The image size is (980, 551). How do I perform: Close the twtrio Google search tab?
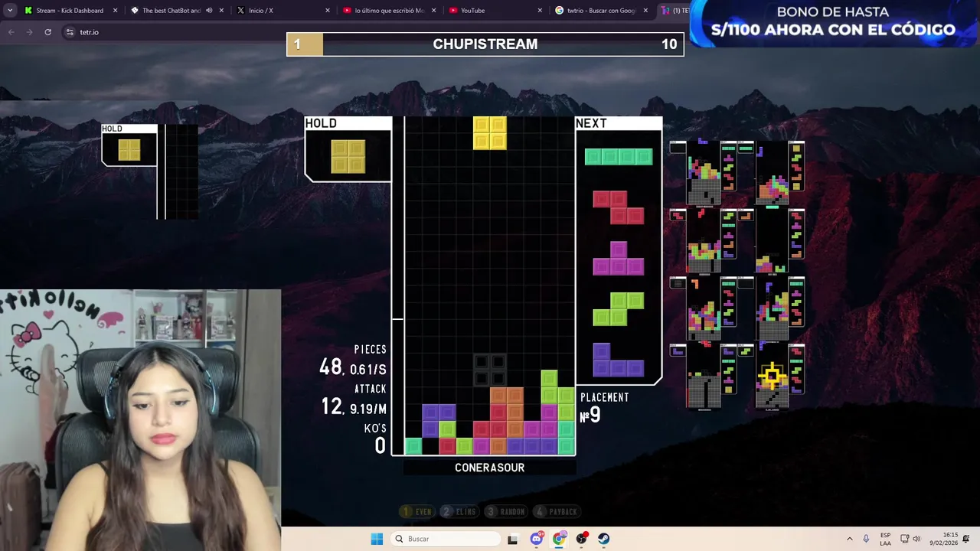click(645, 11)
